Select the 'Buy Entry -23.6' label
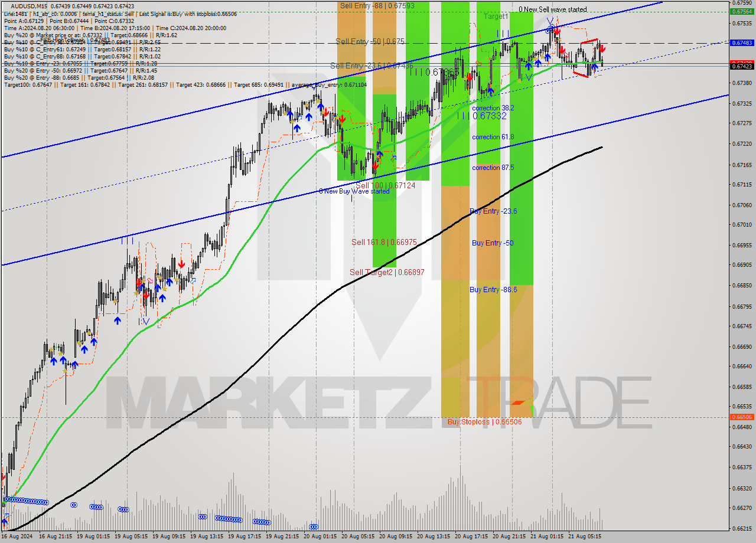Viewport: 756px width, 543px height. 494,211
